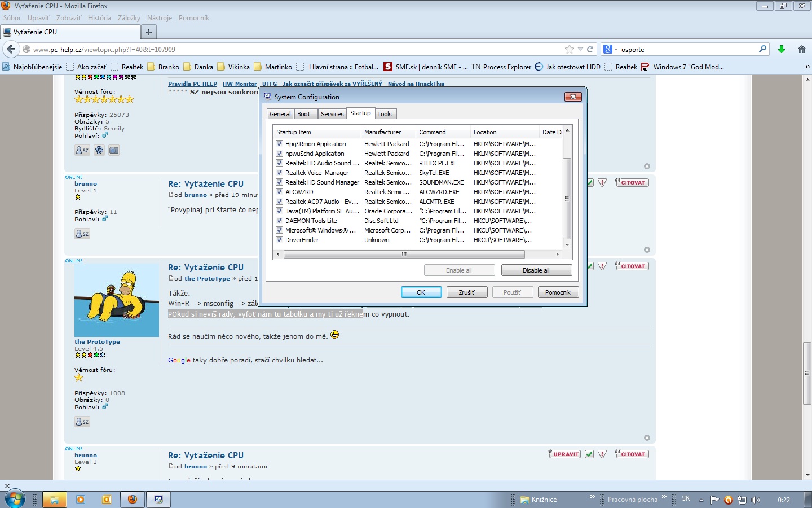812x508 pixels.
Task: Click the report post icon in bottom brunno post
Action: point(602,454)
